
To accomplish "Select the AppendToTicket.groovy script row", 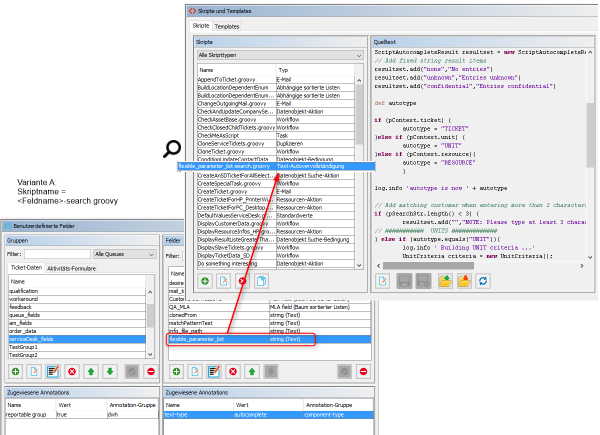I will [276, 80].
